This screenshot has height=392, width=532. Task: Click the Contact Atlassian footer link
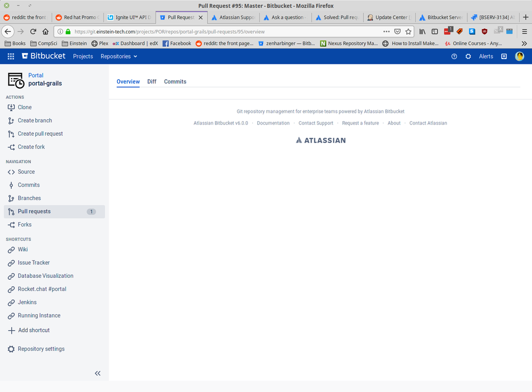pyautogui.click(x=428, y=123)
